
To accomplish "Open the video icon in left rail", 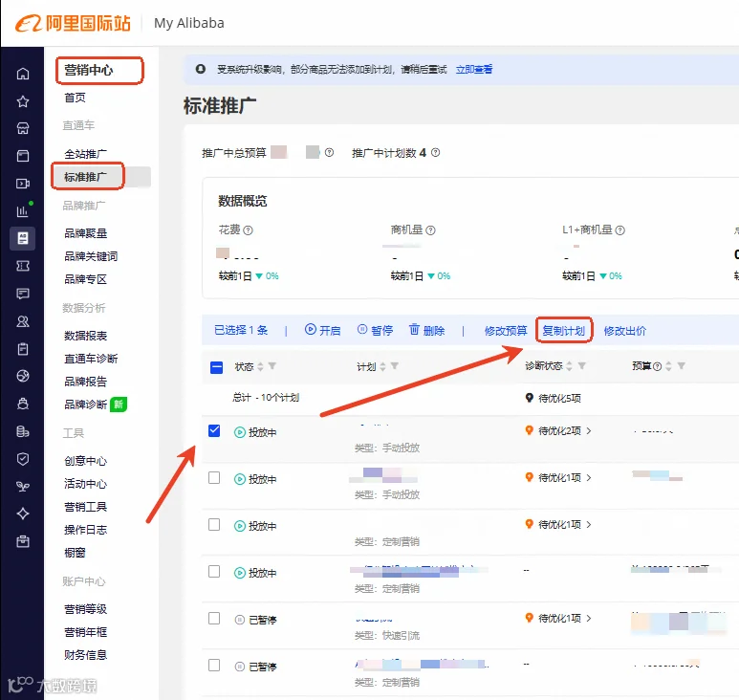I will click(x=23, y=184).
